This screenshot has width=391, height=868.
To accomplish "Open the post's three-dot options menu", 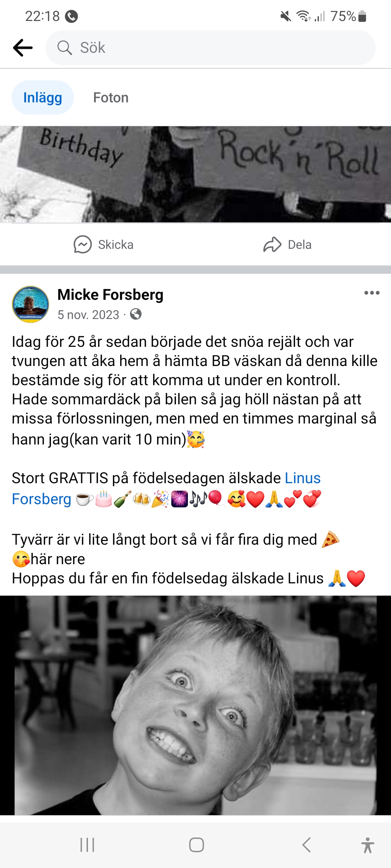I will [372, 293].
